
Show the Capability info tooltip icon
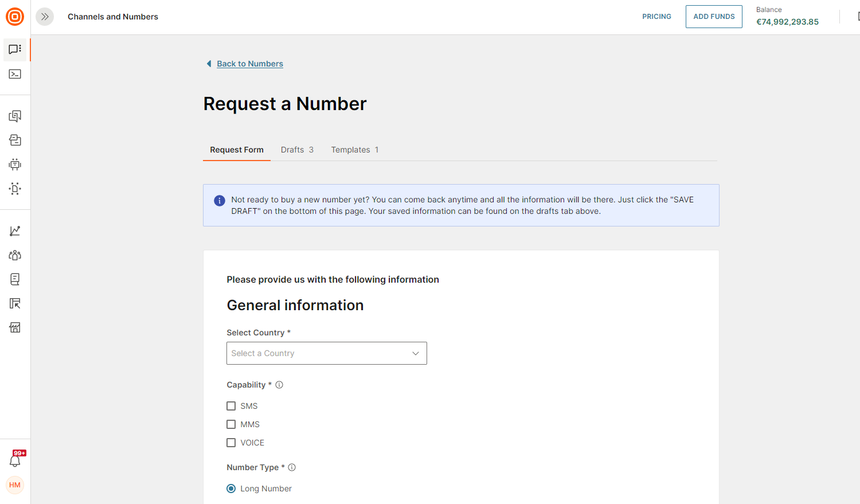click(279, 385)
